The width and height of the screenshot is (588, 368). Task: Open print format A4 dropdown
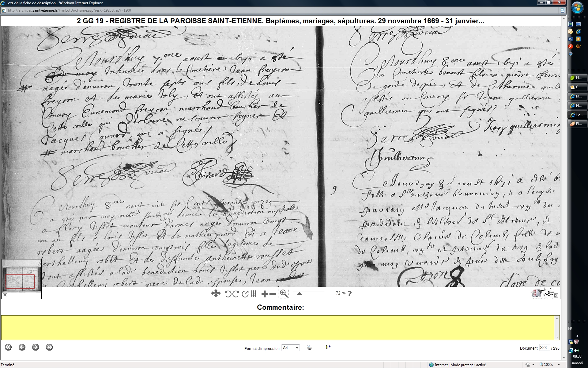(290, 348)
